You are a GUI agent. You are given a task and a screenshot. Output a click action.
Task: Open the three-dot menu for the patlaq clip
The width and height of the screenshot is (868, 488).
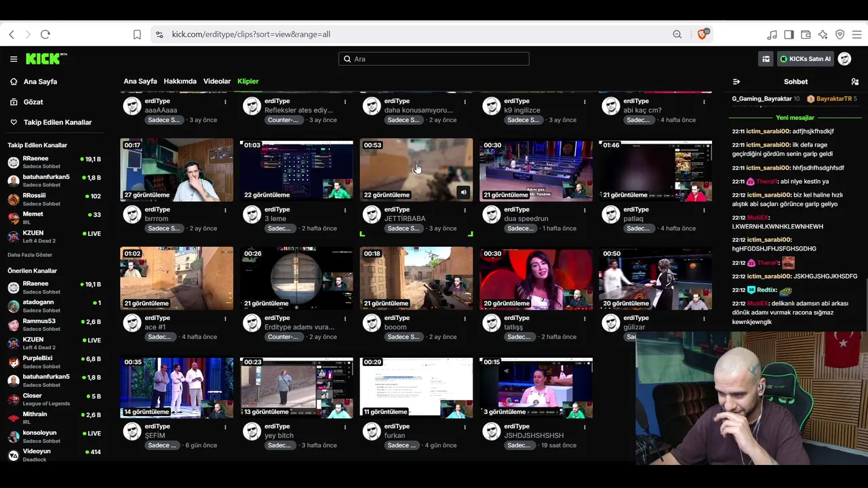pos(704,210)
